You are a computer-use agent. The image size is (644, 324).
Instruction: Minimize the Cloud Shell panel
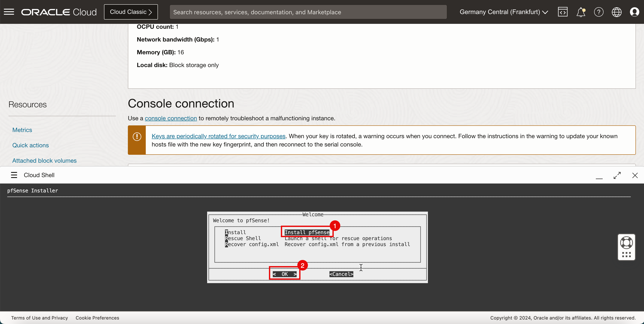coord(599,177)
